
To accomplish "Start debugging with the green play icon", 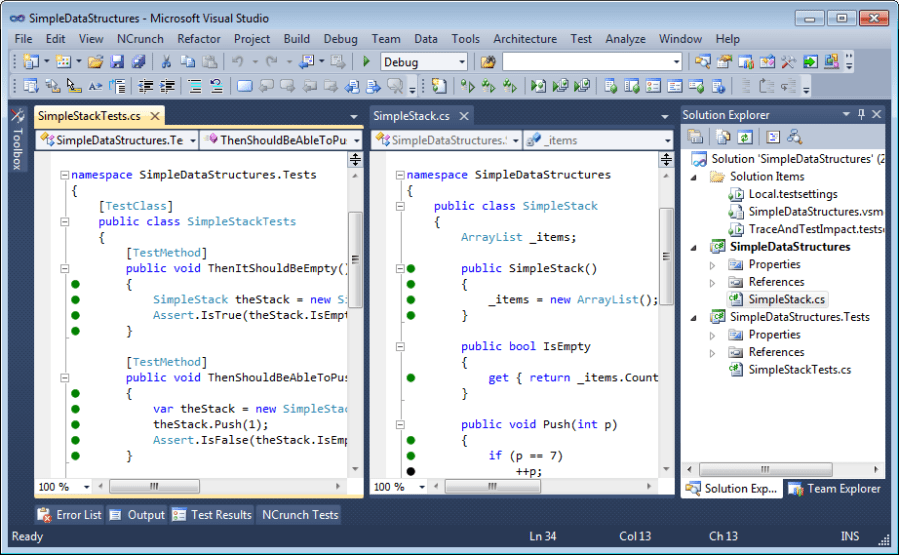I will (366, 61).
